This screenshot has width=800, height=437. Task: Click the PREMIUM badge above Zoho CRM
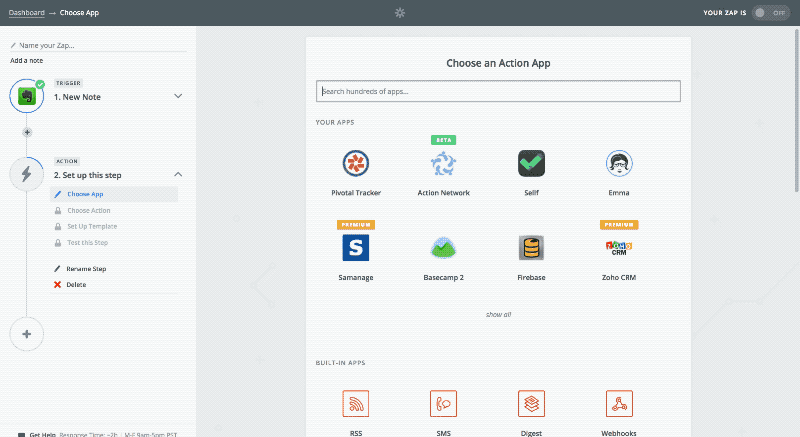[x=619, y=225]
